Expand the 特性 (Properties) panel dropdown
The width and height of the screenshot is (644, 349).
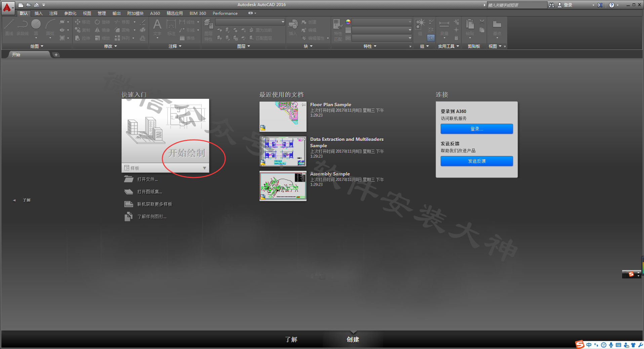(x=370, y=46)
